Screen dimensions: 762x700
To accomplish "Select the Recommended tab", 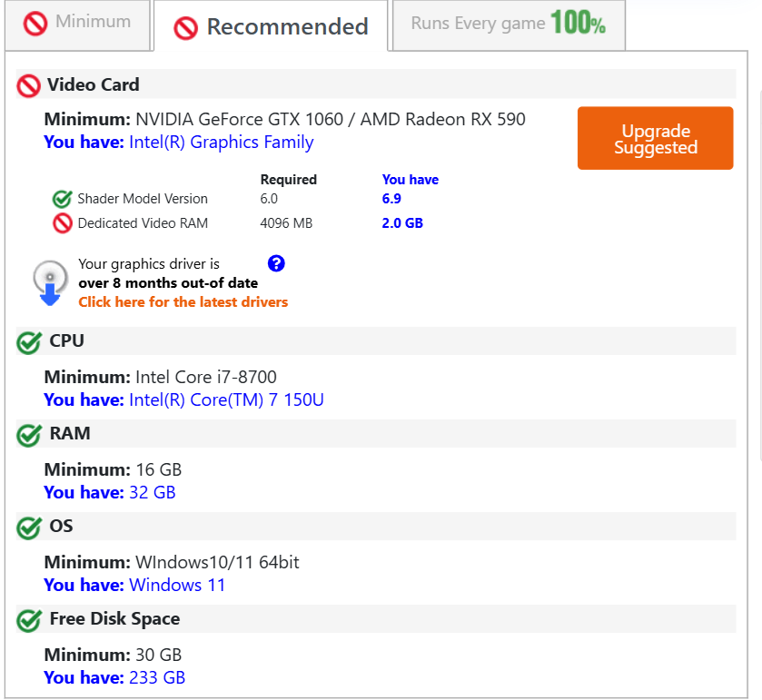I will tap(271, 25).
